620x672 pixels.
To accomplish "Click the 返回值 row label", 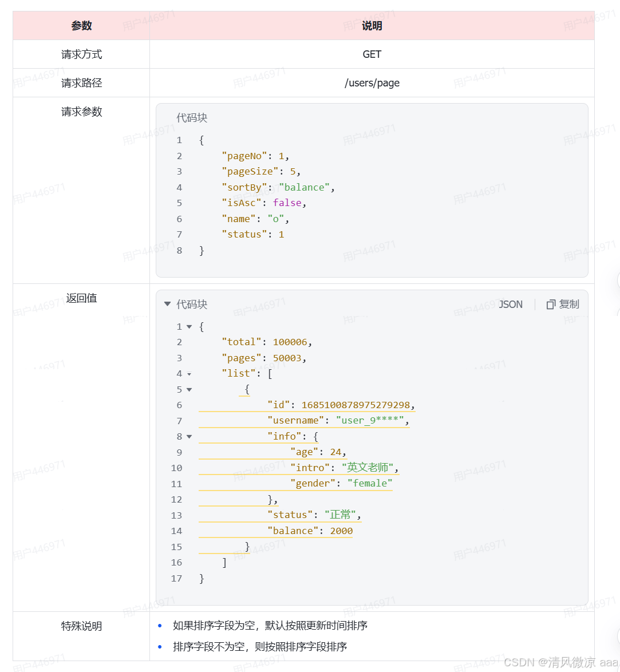I will pyautogui.click(x=81, y=298).
